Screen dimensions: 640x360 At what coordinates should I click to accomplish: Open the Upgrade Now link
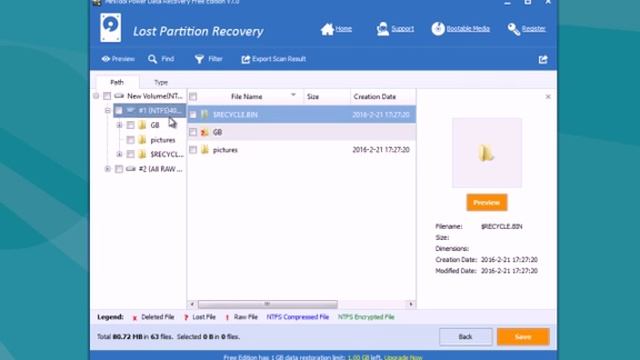403,357
